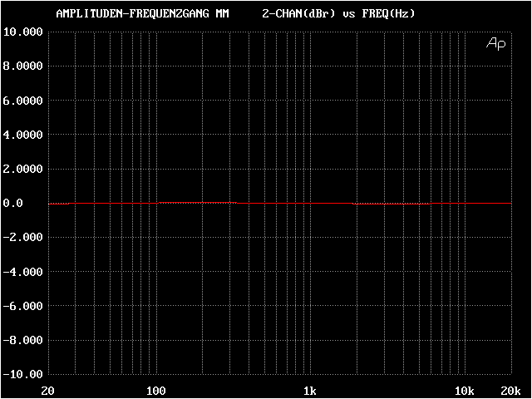
Task: Select the 10k frequency axis label
Action: coord(464,391)
